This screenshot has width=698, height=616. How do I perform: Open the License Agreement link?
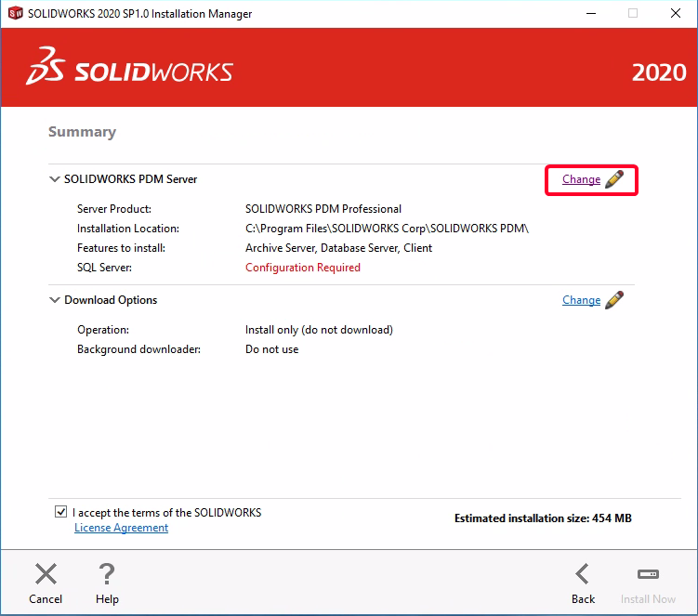[121, 528]
